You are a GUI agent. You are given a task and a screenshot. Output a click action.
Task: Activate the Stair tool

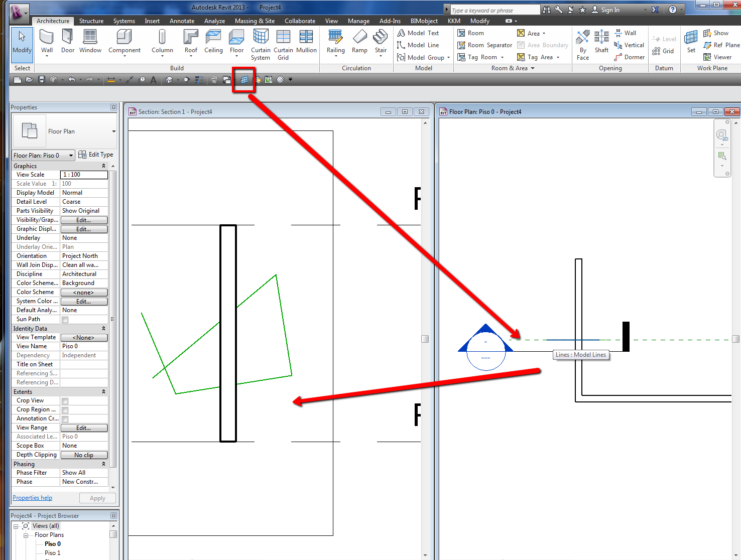pos(381,42)
